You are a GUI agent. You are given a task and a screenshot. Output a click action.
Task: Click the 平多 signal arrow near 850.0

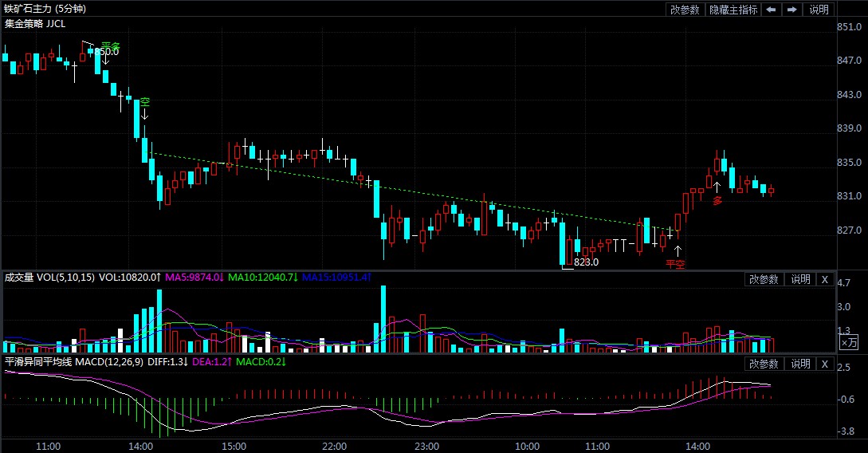tap(105, 58)
